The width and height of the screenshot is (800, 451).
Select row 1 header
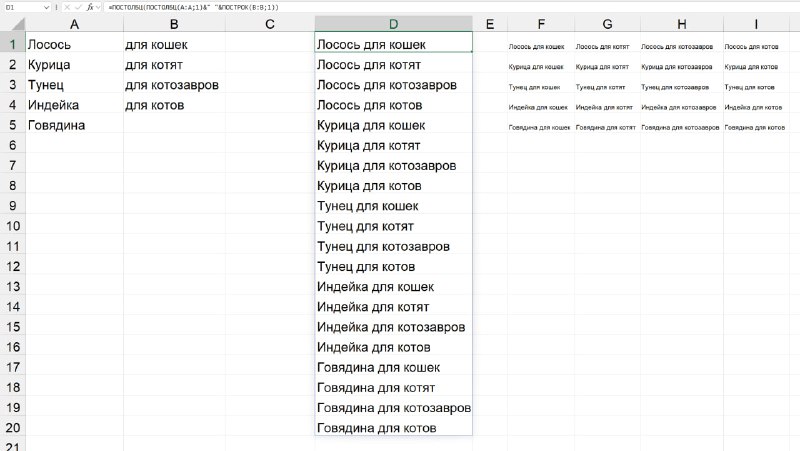click(13, 44)
